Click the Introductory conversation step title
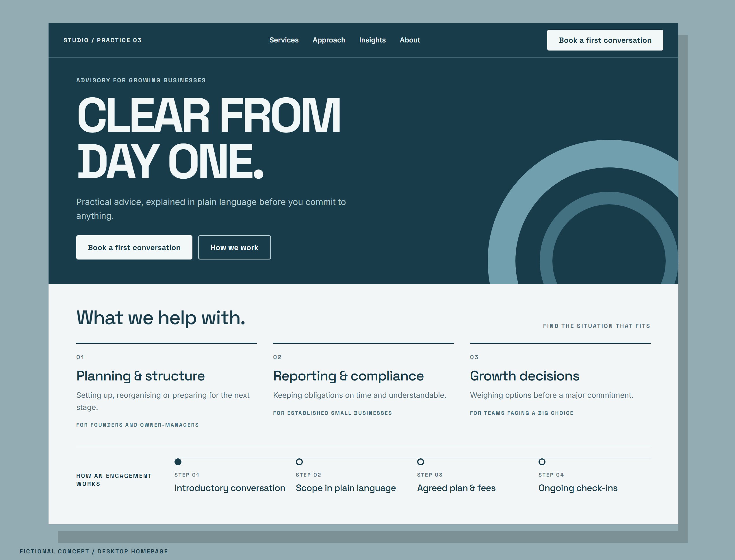Screen dimensions: 735x560 230,488
